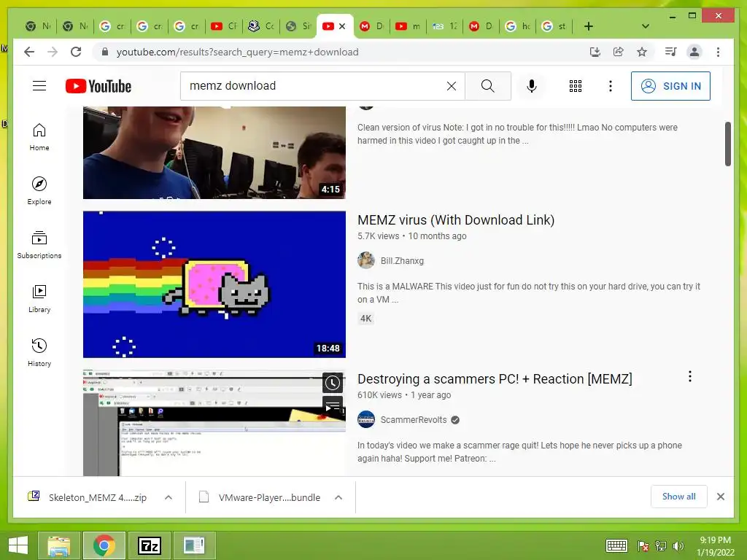The width and height of the screenshot is (747, 560).
Task: Add scammers PC video to Watch later
Action: tap(333, 383)
